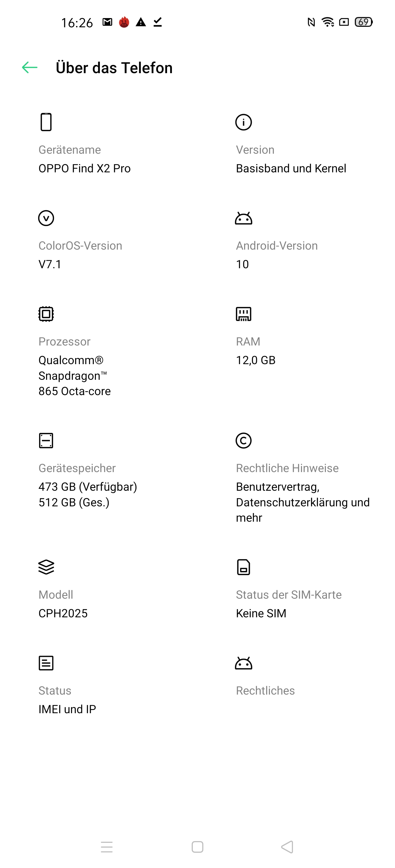
Task: Tap the back triangle navigation button
Action: coord(287,847)
